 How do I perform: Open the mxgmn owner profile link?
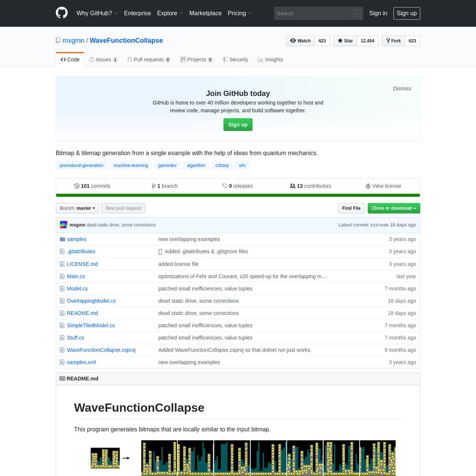click(73, 40)
